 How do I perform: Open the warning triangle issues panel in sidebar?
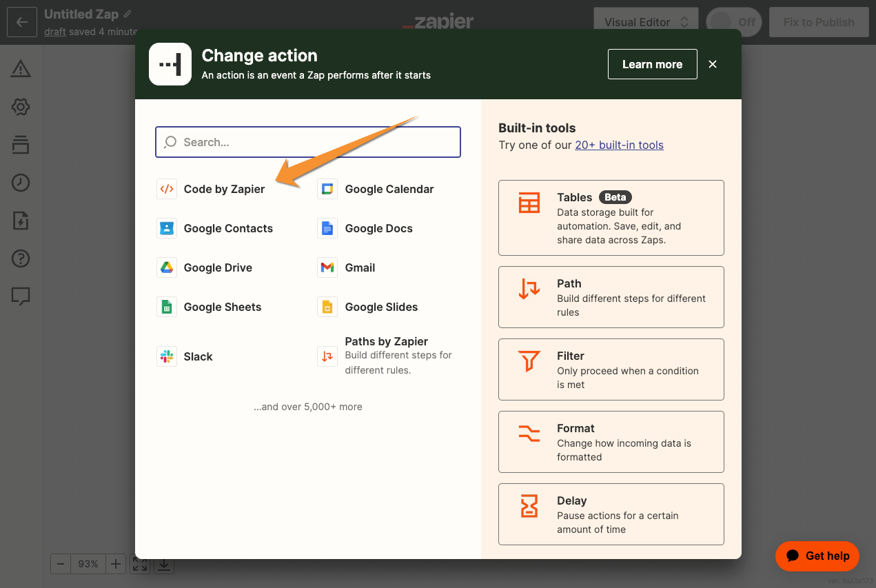tap(21, 68)
